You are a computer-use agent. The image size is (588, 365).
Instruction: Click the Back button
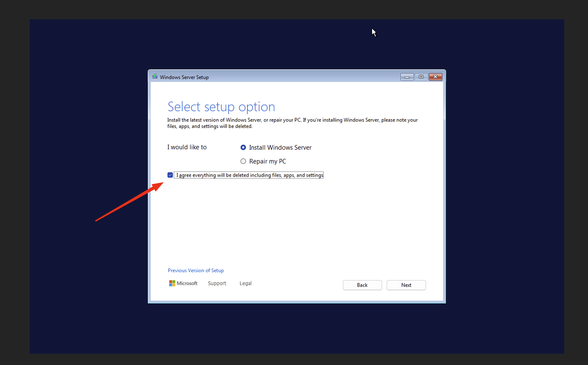tap(362, 285)
